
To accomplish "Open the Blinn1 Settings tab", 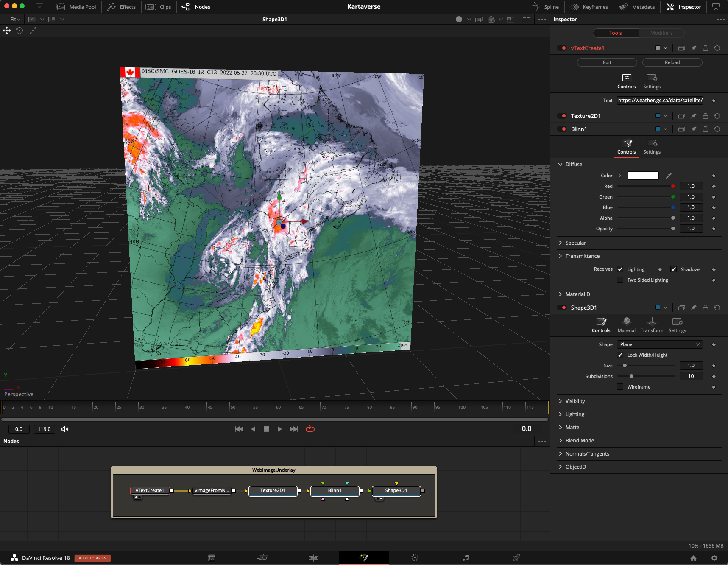I will pos(652,147).
